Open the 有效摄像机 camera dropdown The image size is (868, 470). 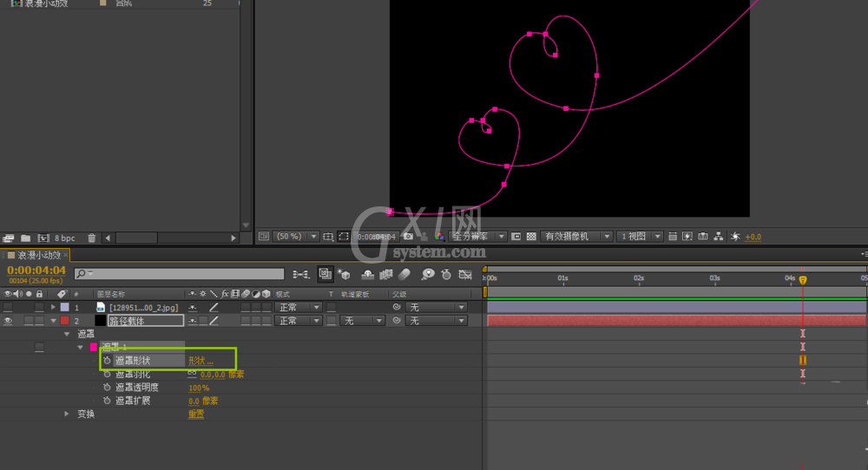point(575,237)
